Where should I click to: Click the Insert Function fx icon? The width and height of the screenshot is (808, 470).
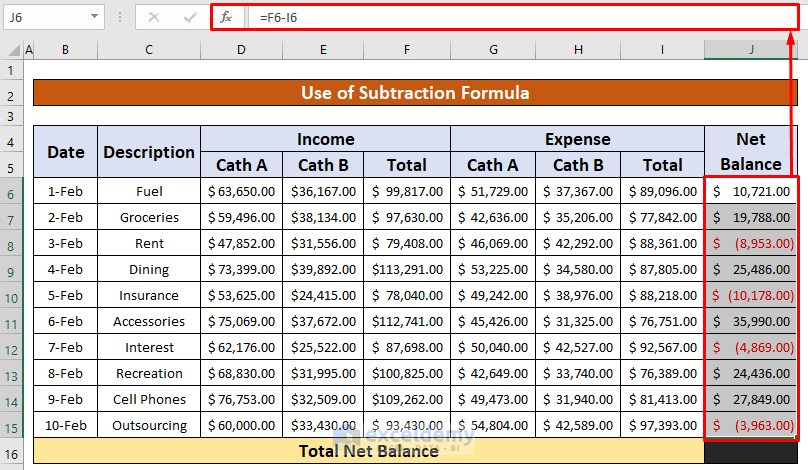coord(226,17)
